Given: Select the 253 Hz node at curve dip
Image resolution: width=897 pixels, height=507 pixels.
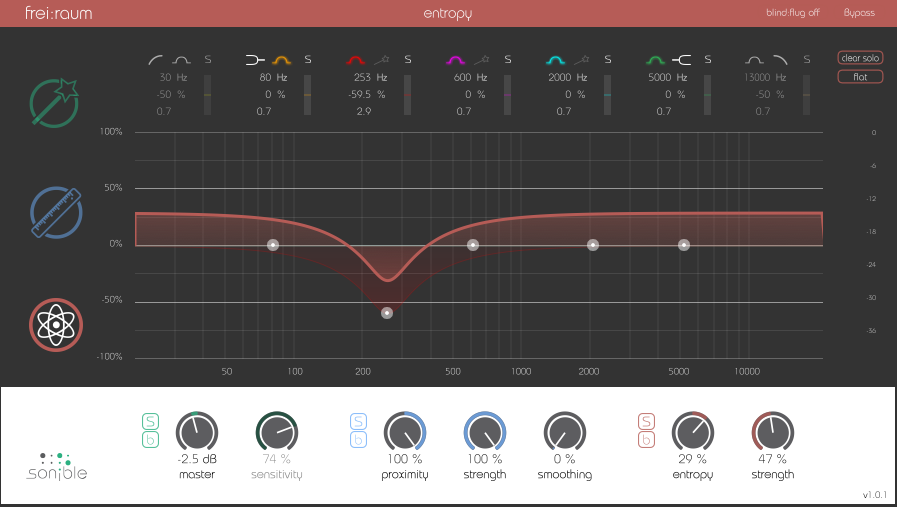Looking at the screenshot, I should click(x=387, y=313).
